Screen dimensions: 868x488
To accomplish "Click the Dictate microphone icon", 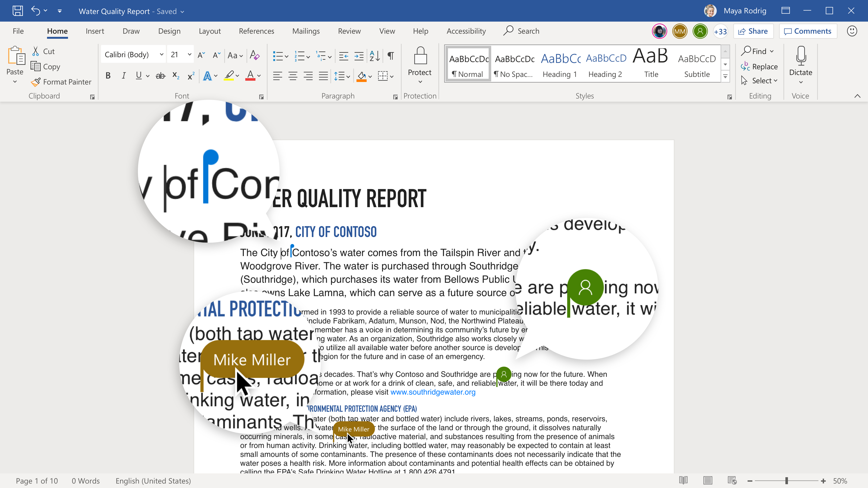I will 801,56.
